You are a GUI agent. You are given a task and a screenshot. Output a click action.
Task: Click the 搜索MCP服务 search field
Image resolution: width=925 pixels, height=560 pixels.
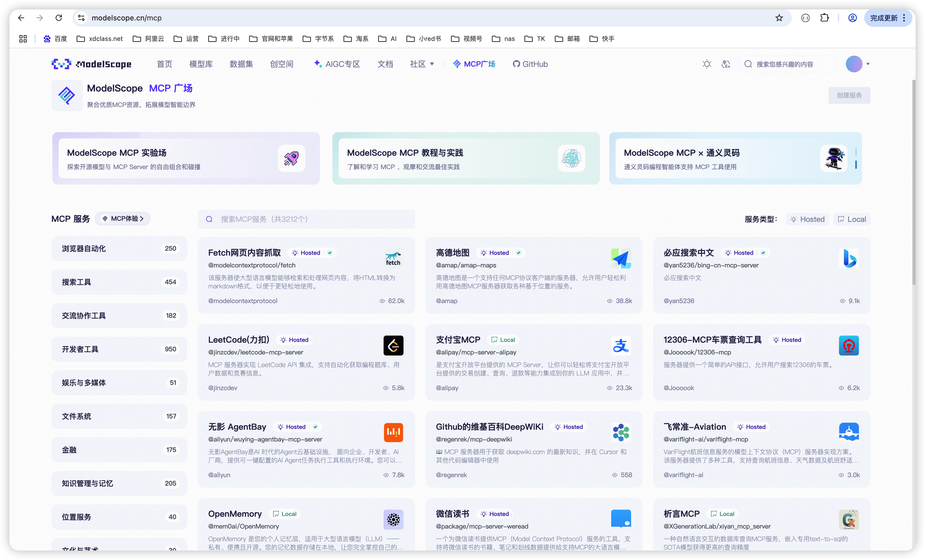(x=306, y=219)
